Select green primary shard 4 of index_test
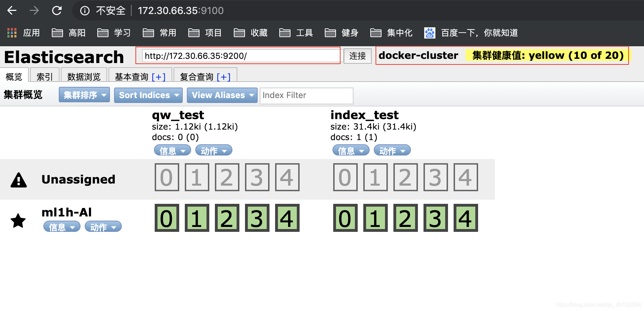The width and height of the screenshot is (644, 311). (x=466, y=218)
